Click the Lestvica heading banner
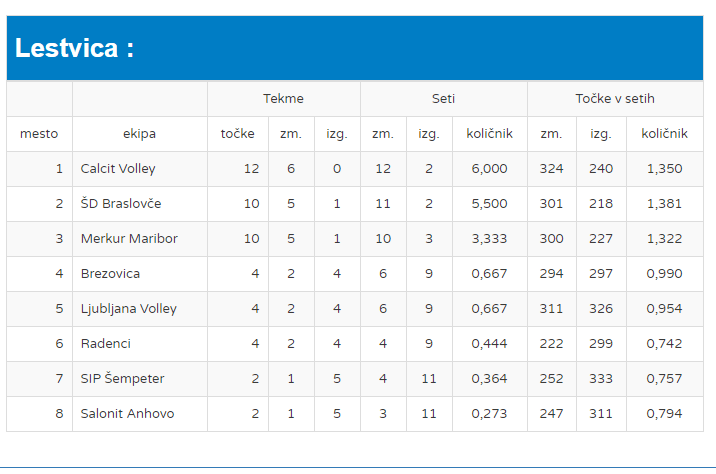716x474 pixels. (75, 48)
